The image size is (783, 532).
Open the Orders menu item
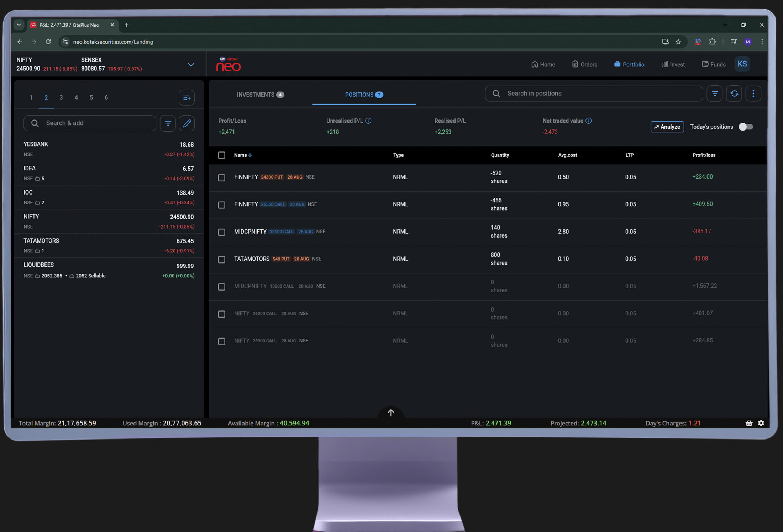tap(584, 65)
